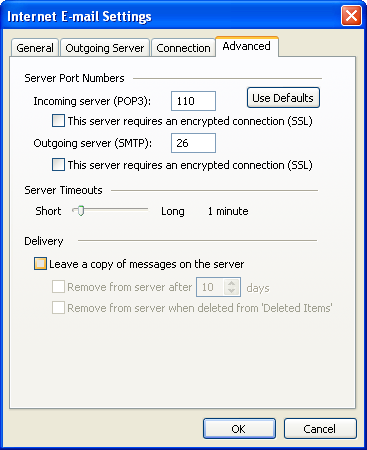
Task: Switch to the General tab
Action: pos(35,48)
